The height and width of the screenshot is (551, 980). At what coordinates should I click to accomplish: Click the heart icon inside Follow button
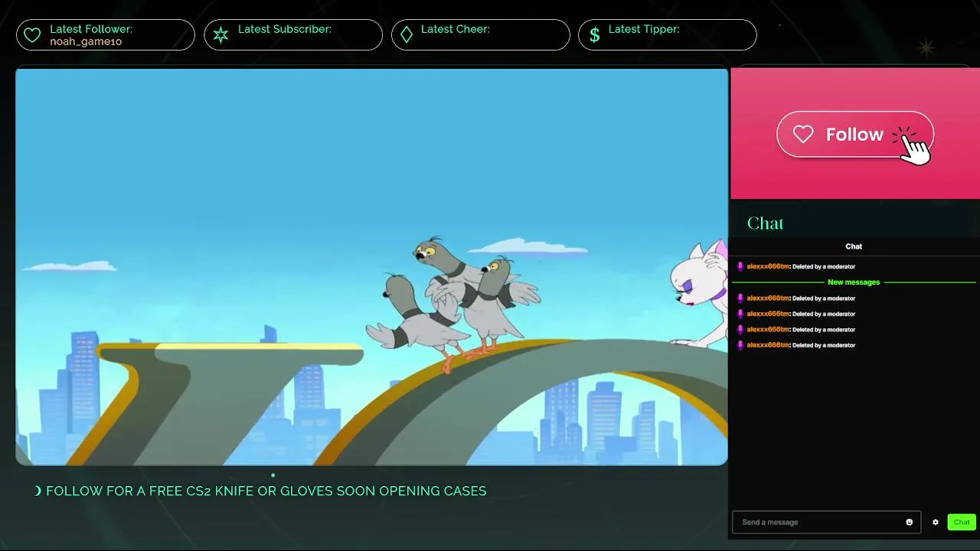(x=803, y=135)
